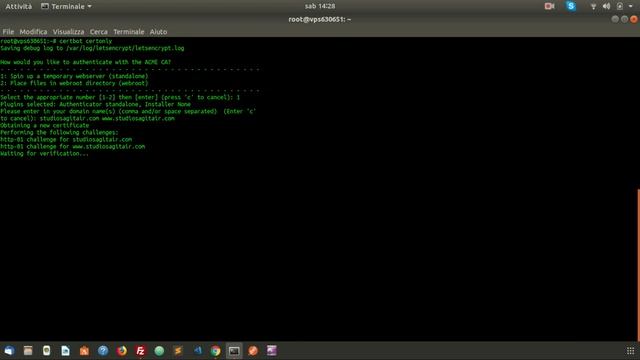Open the Terminale menu in menu bar
Viewport: 640px width, 360px height.
coord(129,32)
